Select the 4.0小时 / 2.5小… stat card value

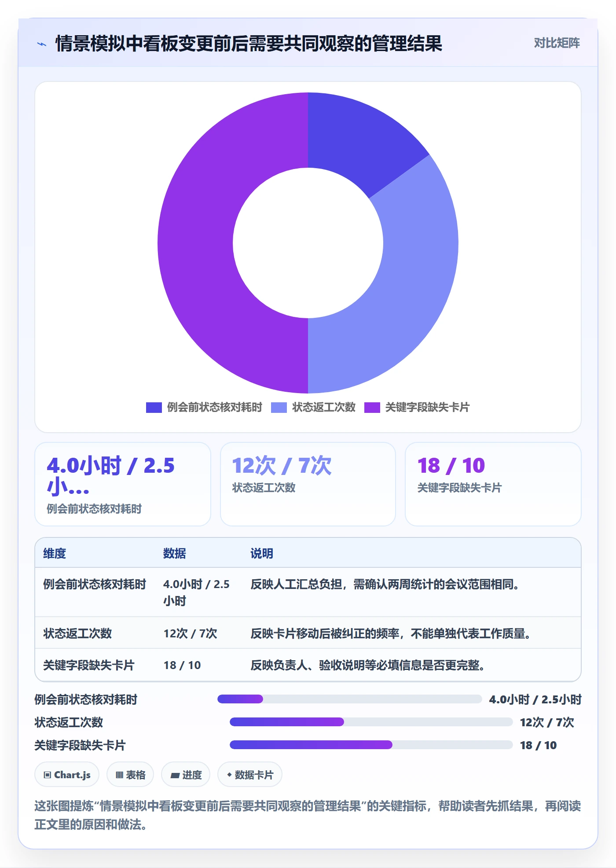tap(110, 475)
